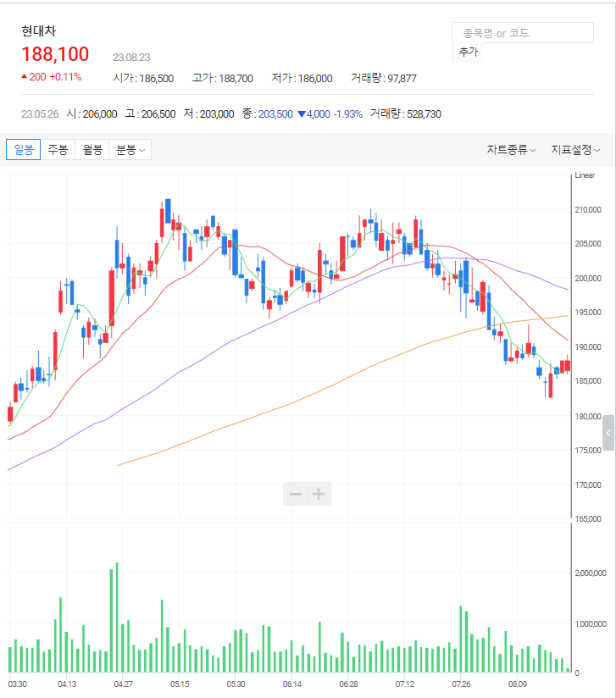Expand the 지표설정 indicator settings dropdown
616x698 pixels.
(x=575, y=150)
